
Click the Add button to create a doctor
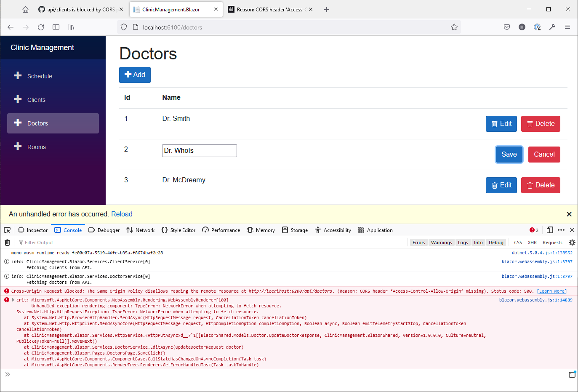click(x=135, y=75)
